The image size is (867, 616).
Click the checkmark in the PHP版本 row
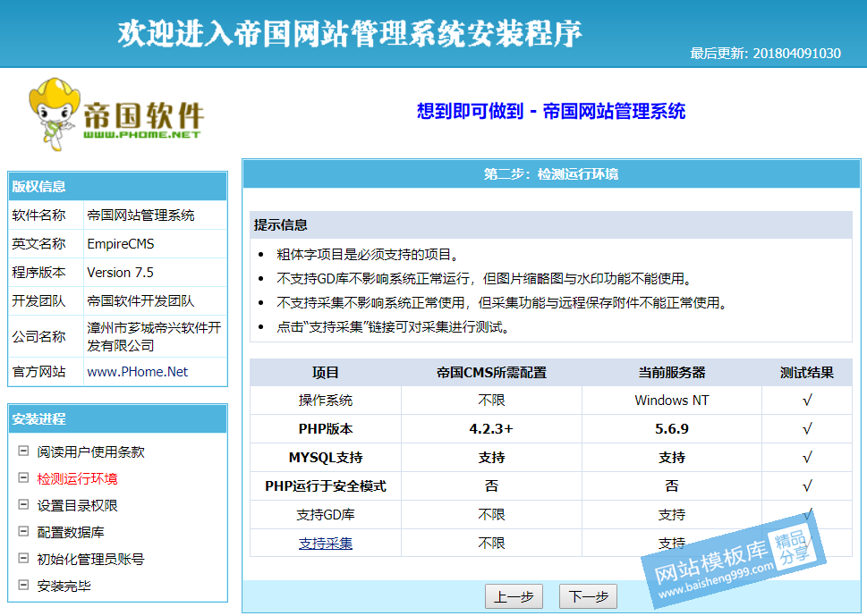pos(807,429)
